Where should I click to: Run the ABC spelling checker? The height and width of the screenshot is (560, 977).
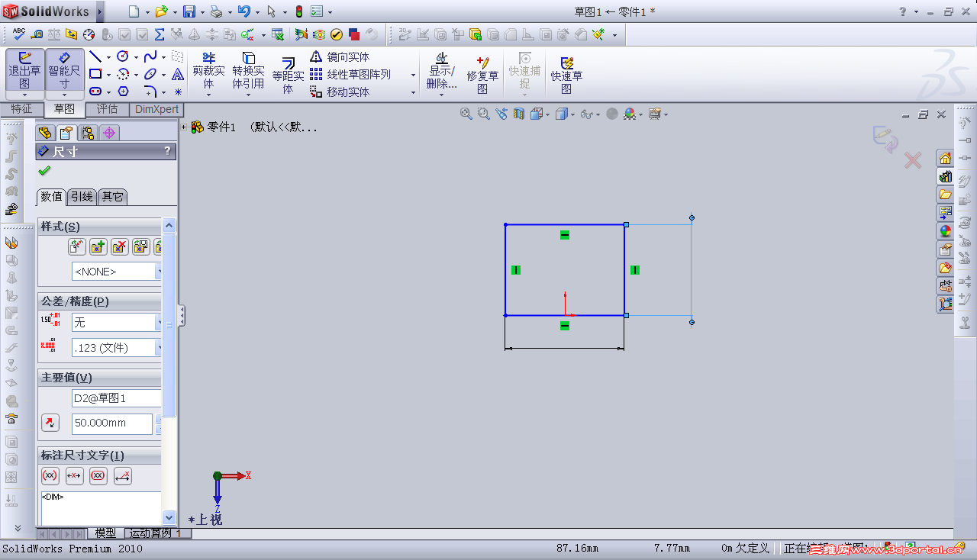click(19, 34)
